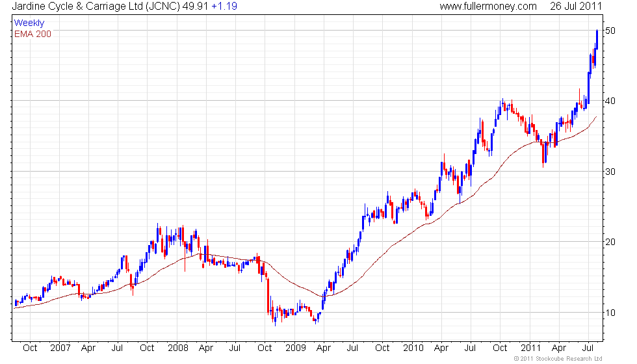637x364 pixels.
Task: Click the 10 mark on price axis
Action: (x=610, y=313)
